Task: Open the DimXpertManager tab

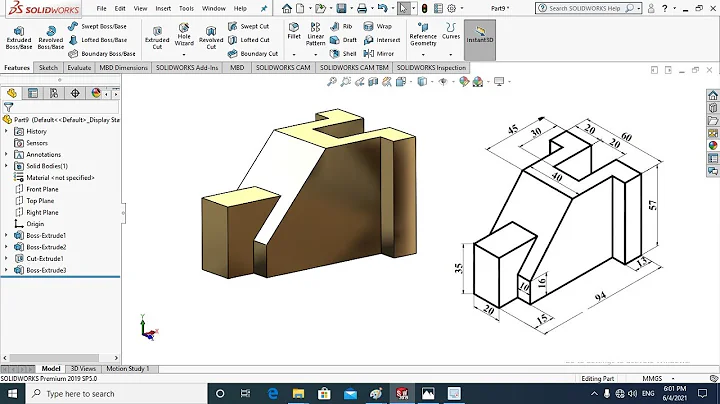Action: pyautogui.click(x=75, y=93)
